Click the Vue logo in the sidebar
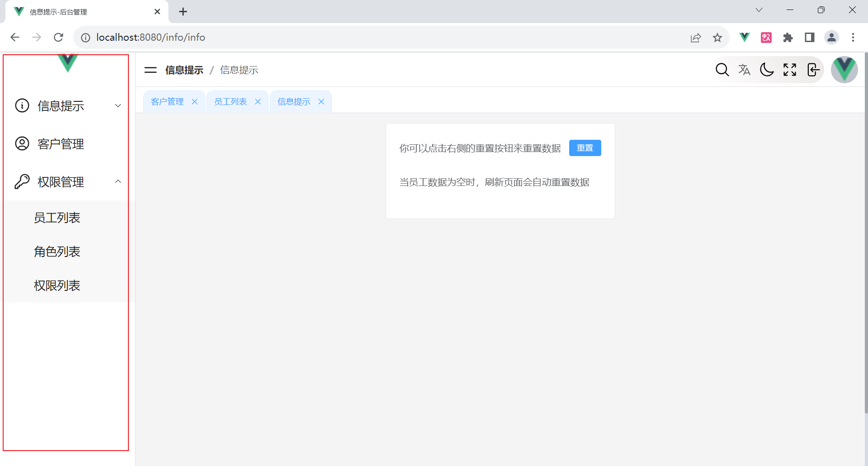The image size is (868, 466). [x=68, y=63]
